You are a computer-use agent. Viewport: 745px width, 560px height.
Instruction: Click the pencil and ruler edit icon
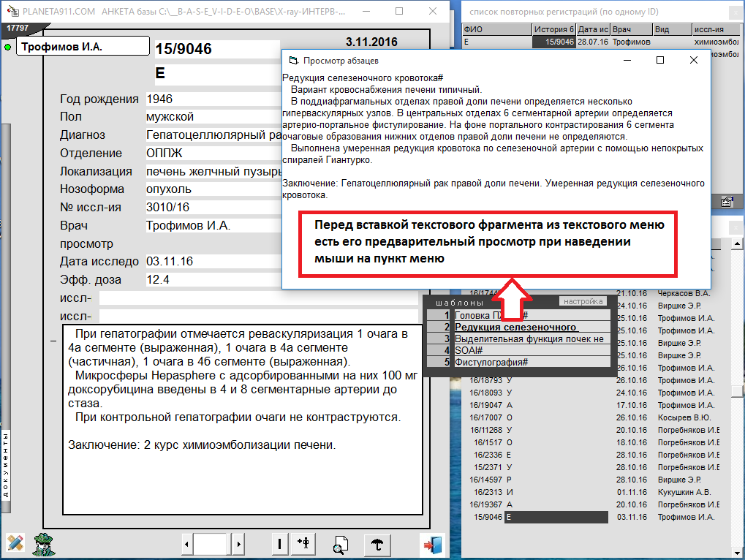coord(15,544)
